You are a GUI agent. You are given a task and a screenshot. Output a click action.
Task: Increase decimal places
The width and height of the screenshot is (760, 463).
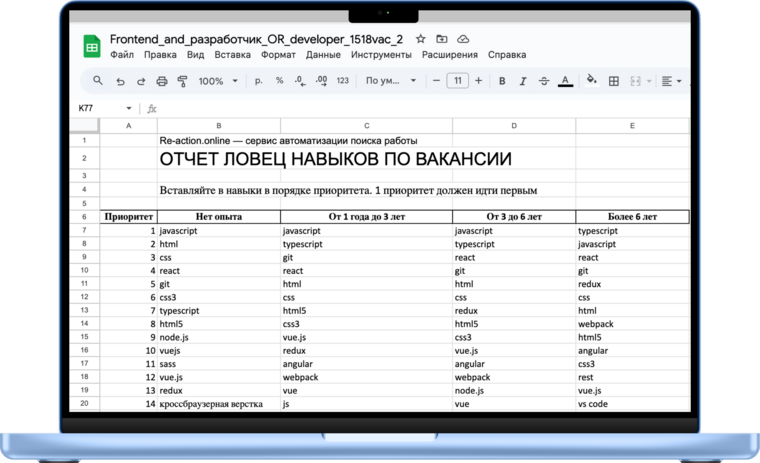tap(321, 81)
